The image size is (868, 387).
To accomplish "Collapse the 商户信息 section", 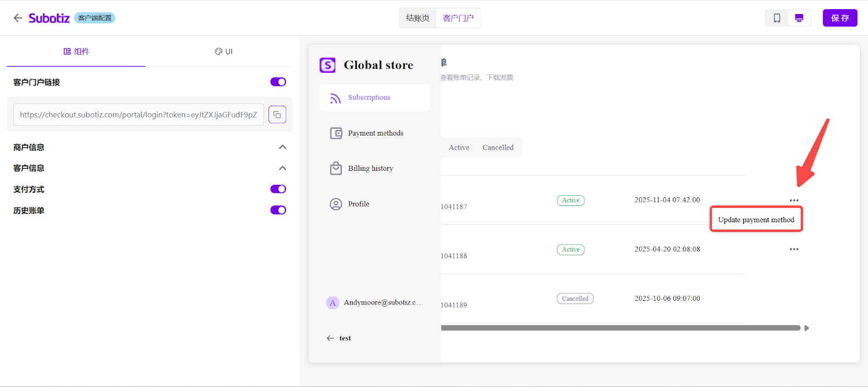I will (282, 147).
